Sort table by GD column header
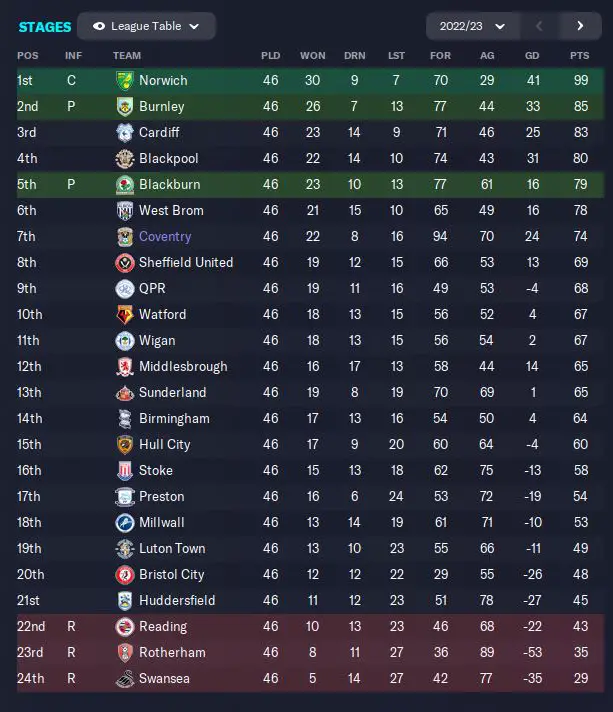This screenshot has height=712, width=613. pos(532,56)
